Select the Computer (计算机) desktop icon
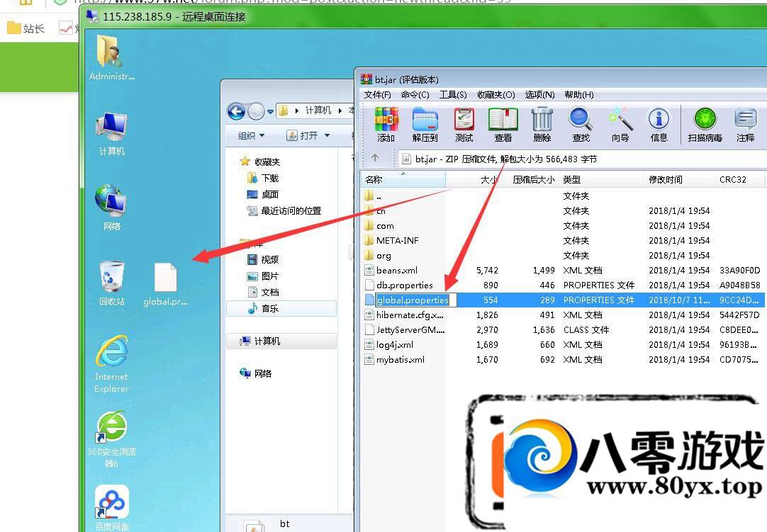The height and width of the screenshot is (532, 767). pyautogui.click(x=111, y=133)
